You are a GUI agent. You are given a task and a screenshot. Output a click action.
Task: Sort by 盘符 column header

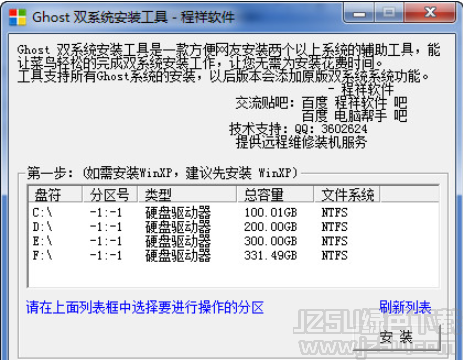click(x=55, y=194)
